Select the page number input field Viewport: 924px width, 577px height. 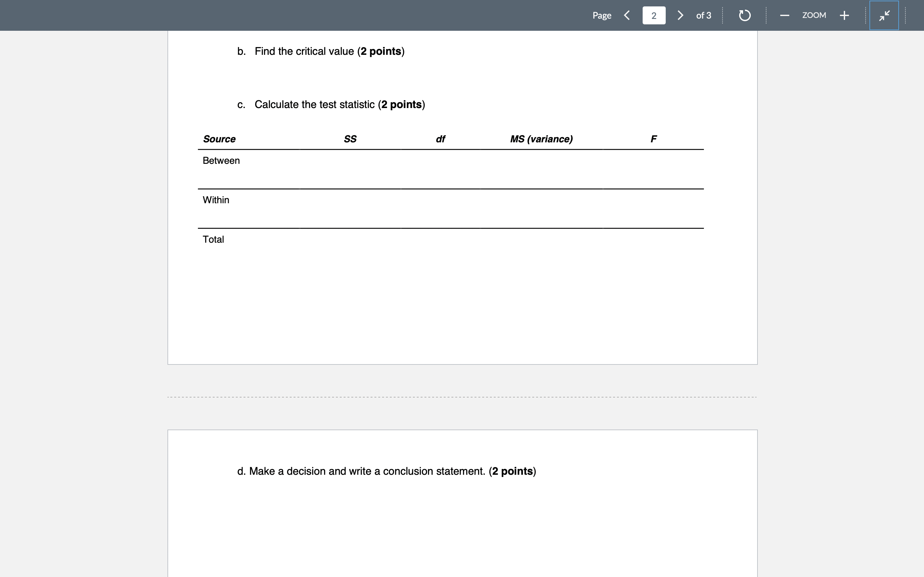(654, 15)
